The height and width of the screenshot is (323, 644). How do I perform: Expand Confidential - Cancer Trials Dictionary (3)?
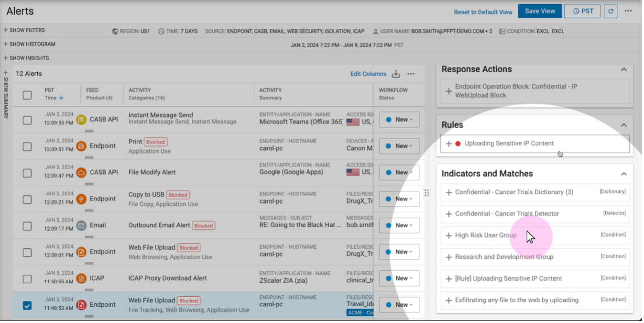click(448, 192)
